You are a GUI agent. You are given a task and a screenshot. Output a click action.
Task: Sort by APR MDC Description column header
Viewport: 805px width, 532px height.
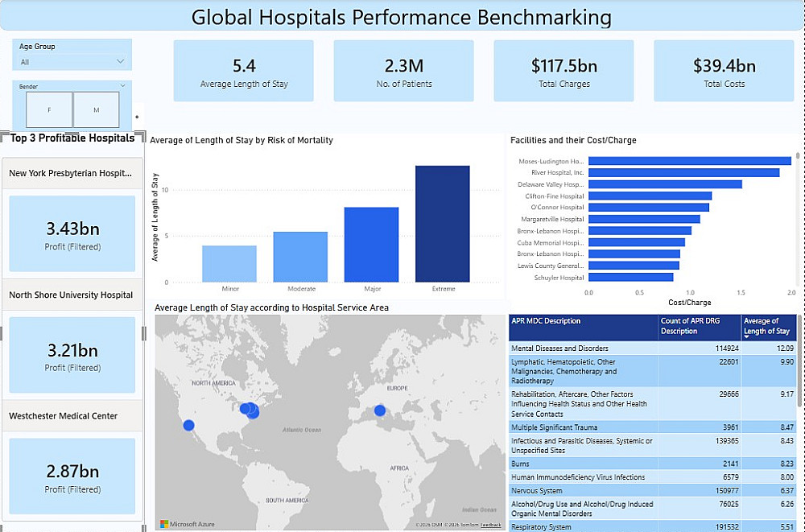[583, 327]
